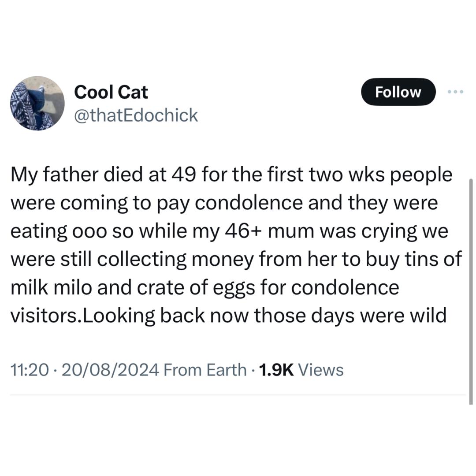View the 1.9K view count

276,370
